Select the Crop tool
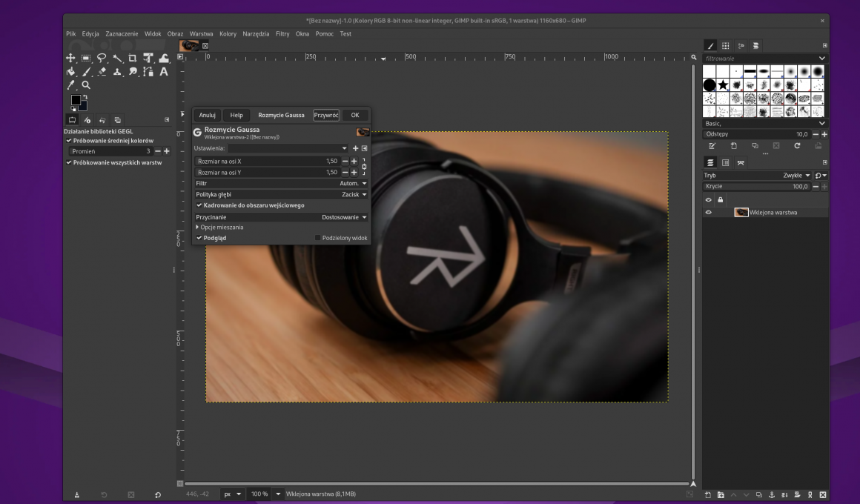The height and width of the screenshot is (504, 860). tap(133, 58)
